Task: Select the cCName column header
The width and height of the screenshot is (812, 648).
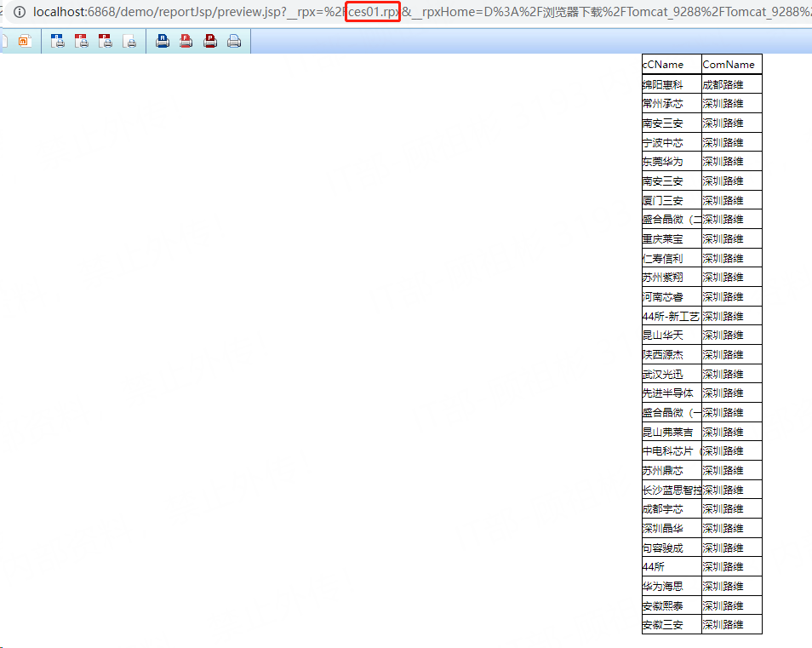Action: [671, 65]
